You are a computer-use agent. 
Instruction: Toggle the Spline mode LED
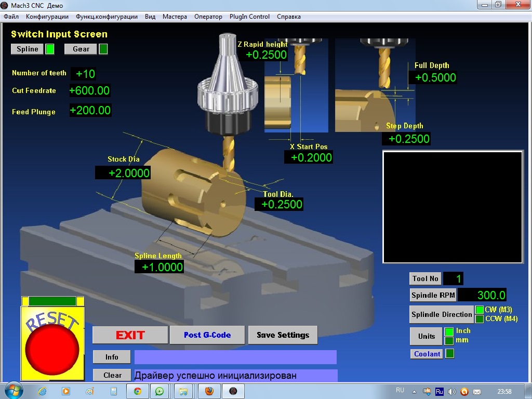click(50, 49)
